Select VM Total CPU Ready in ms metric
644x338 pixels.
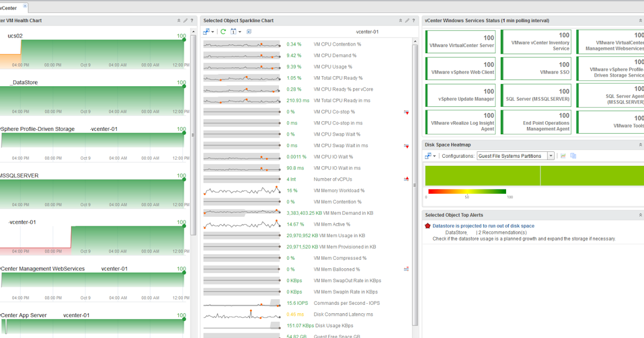click(x=342, y=100)
